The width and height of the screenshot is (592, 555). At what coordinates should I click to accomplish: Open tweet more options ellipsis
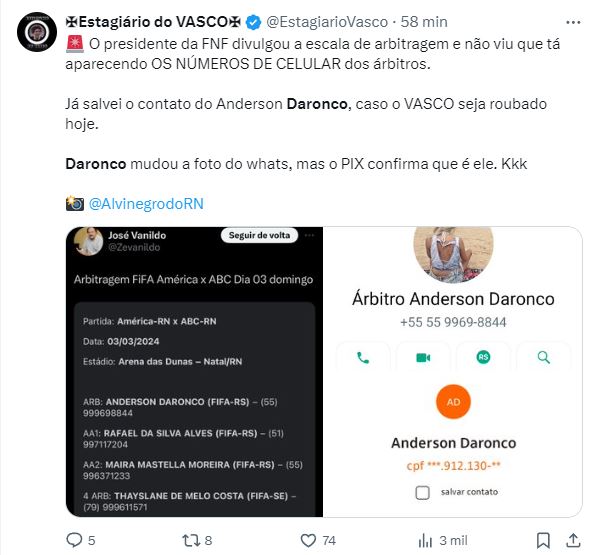573,22
